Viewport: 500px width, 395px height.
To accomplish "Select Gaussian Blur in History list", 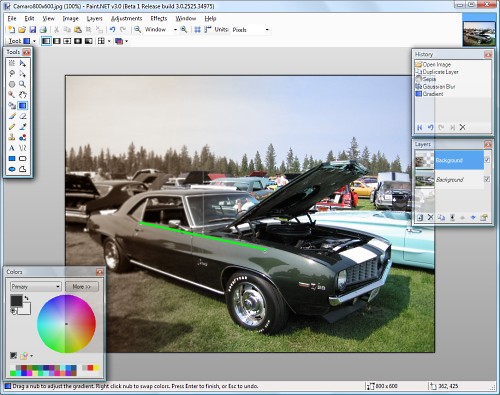I will pyautogui.click(x=439, y=87).
